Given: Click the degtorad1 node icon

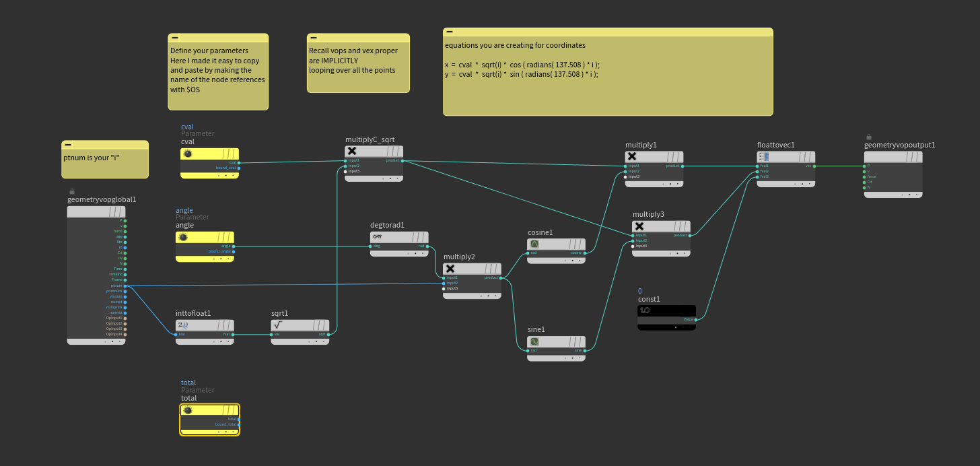Looking at the screenshot, I should pyautogui.click(x=377, y=237).
